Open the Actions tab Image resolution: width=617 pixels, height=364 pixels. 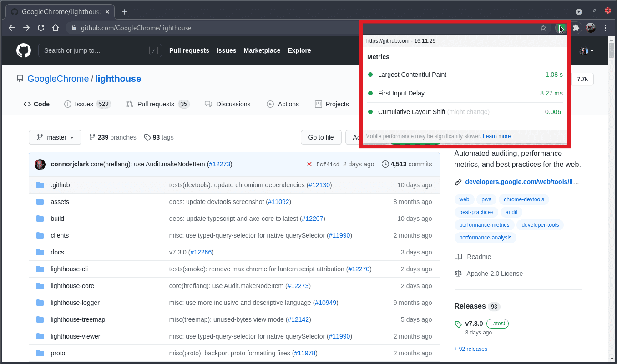tap(283, 104)
